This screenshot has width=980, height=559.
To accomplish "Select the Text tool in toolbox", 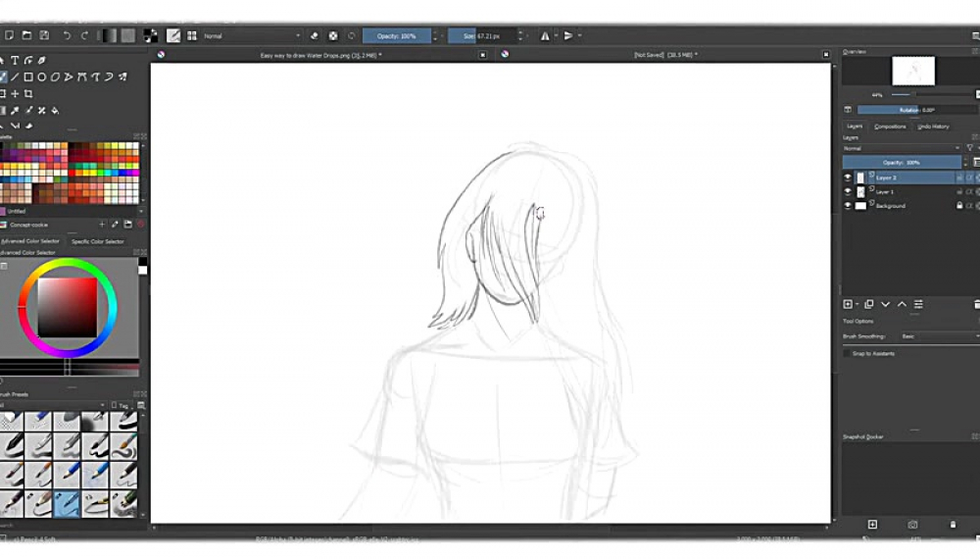I will click(16, 61).
